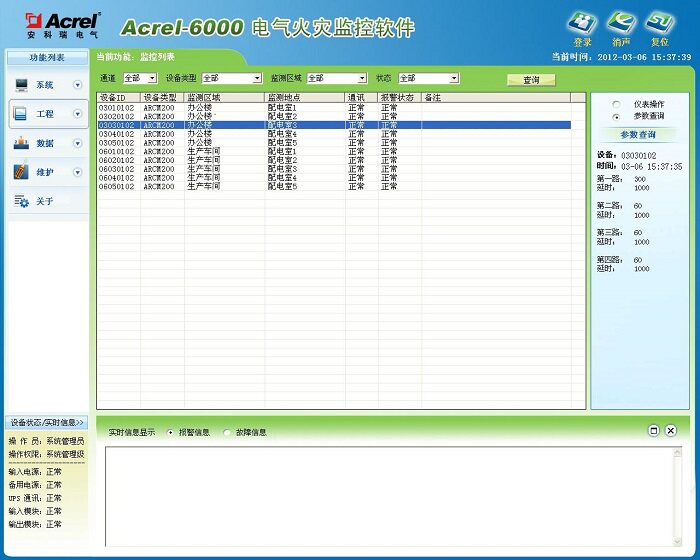Click the 消声 mute icon
Viewport: 700px width, 560px height.
(621, 23)
